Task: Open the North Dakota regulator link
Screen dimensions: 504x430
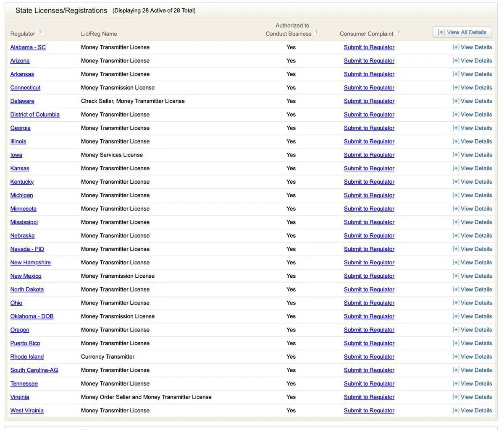Action: pos(27,289)
